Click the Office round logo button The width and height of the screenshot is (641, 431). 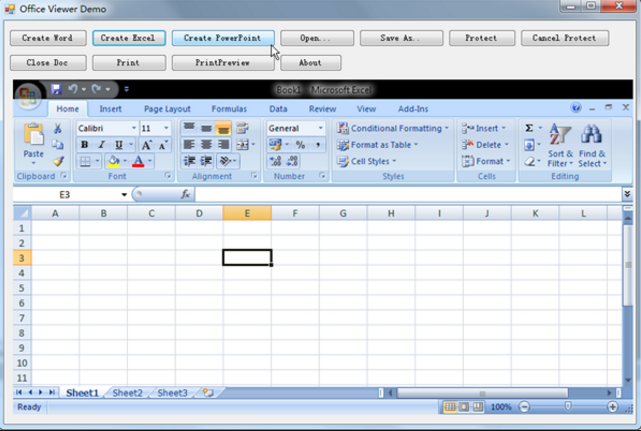tap(28, 96)
